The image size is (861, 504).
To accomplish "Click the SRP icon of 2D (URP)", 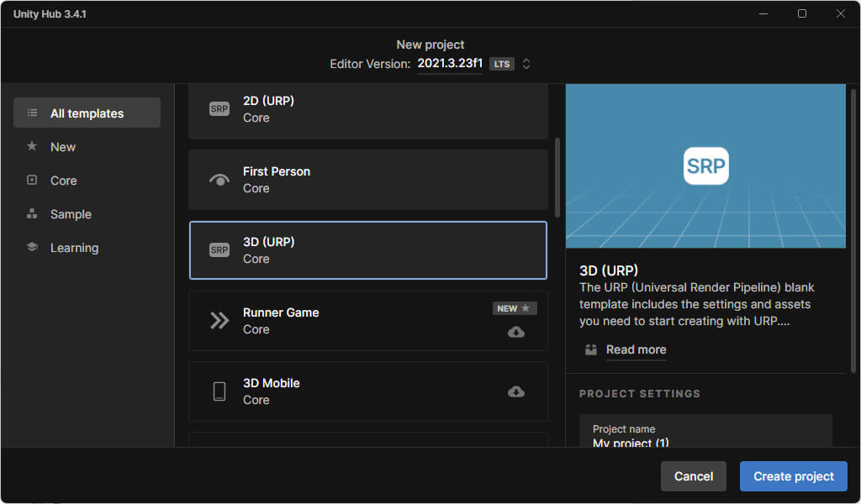I will (x=219, y=108).
